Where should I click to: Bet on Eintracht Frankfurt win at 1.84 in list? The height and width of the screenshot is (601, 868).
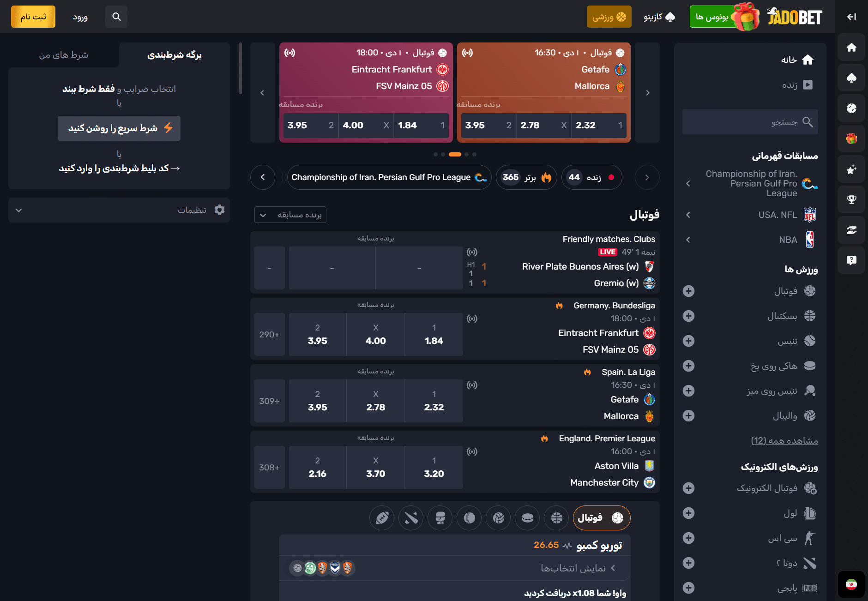(x=434, y=335)
